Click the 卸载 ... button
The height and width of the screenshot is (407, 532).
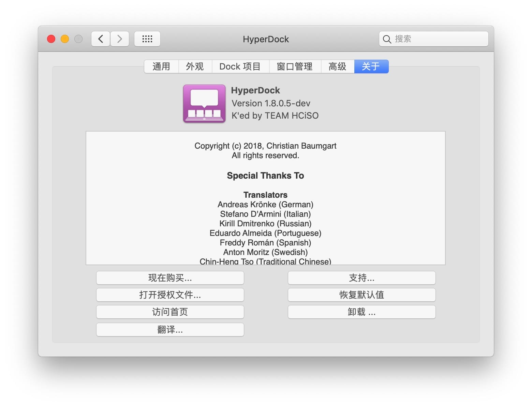361,312
